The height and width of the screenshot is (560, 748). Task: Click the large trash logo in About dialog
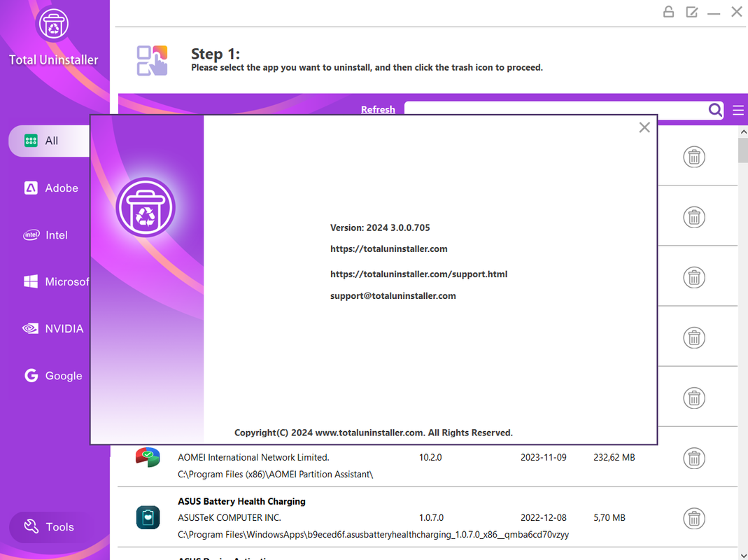146,207
